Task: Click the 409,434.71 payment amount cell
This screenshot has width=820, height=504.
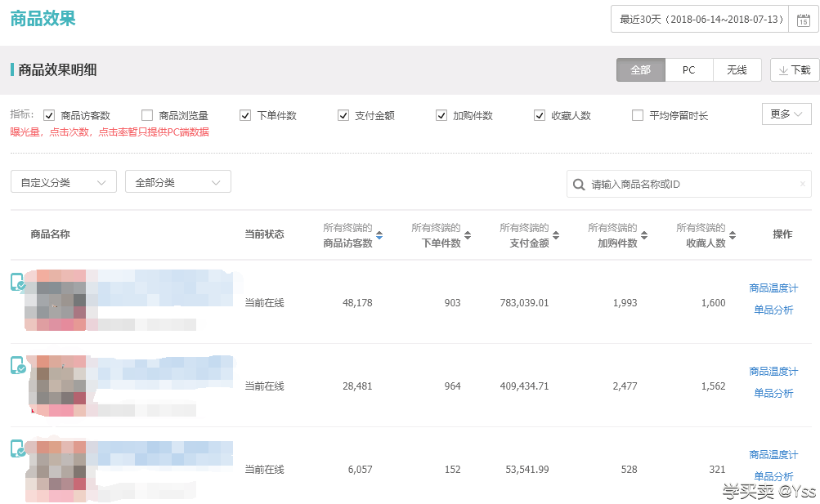Action: tap(524, 386)
